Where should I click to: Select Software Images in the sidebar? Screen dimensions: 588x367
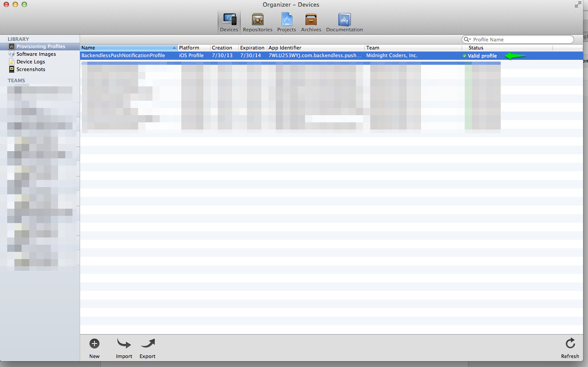[36, 54]
